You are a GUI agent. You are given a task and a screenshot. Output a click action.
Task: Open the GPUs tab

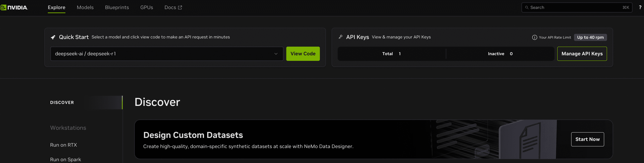click(x=146, y=7)
